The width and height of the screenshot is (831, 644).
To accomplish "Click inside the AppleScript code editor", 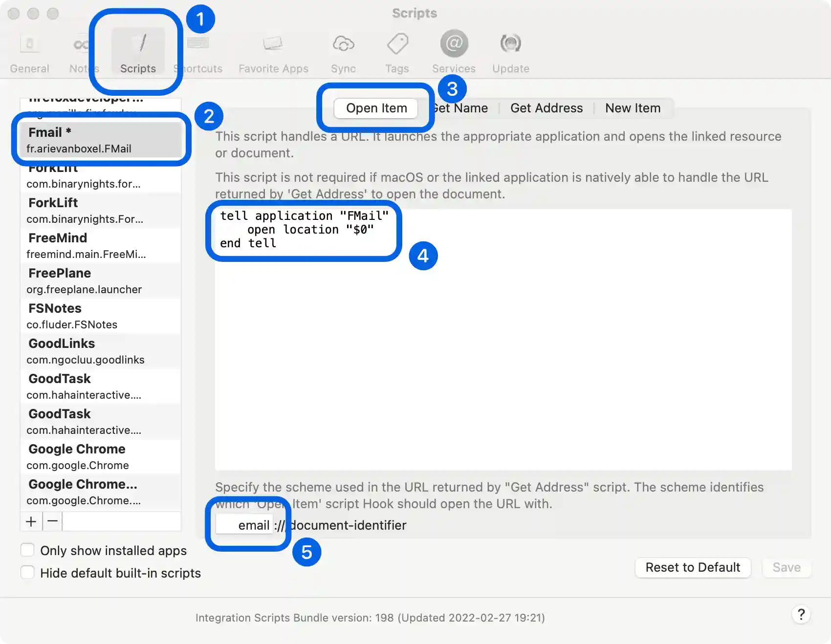I will (503, 340).
